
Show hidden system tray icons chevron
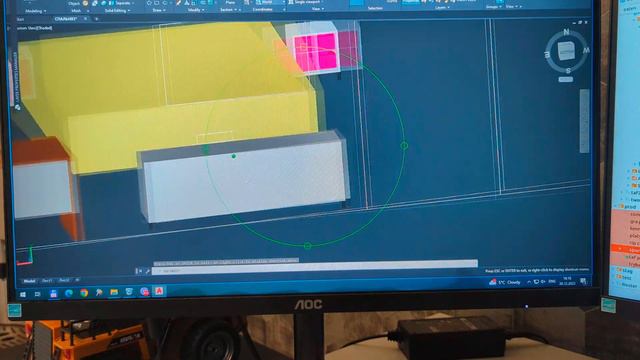tap(529, 282)
